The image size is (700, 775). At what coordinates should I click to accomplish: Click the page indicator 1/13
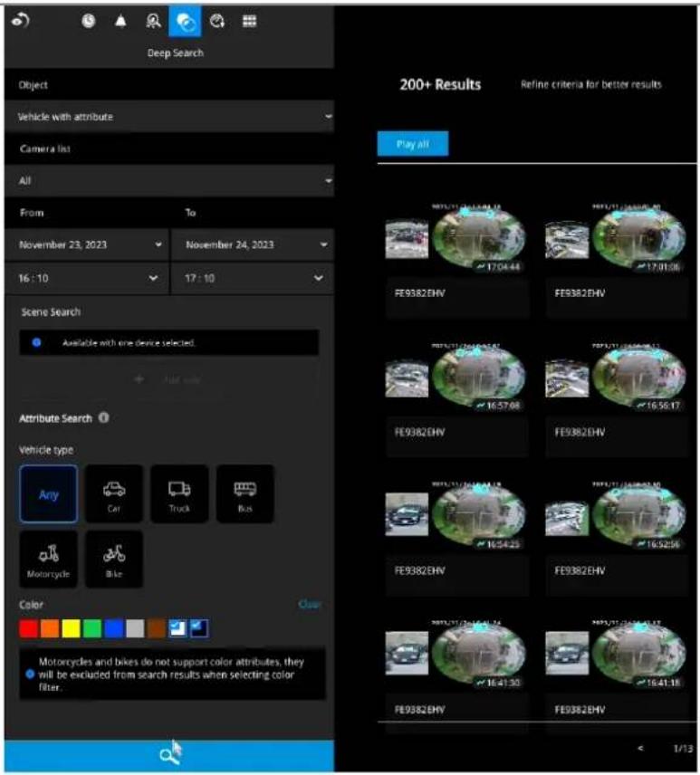coord(683,749)
